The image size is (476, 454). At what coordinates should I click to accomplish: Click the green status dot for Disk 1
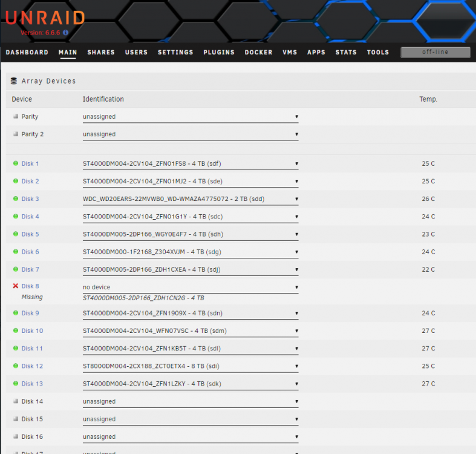(x=16, y=163)
